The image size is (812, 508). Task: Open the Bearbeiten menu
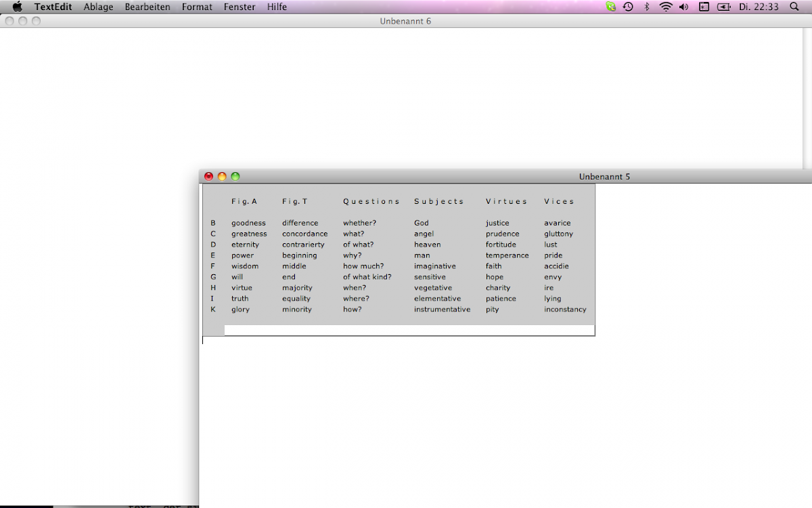click(148, 7)
